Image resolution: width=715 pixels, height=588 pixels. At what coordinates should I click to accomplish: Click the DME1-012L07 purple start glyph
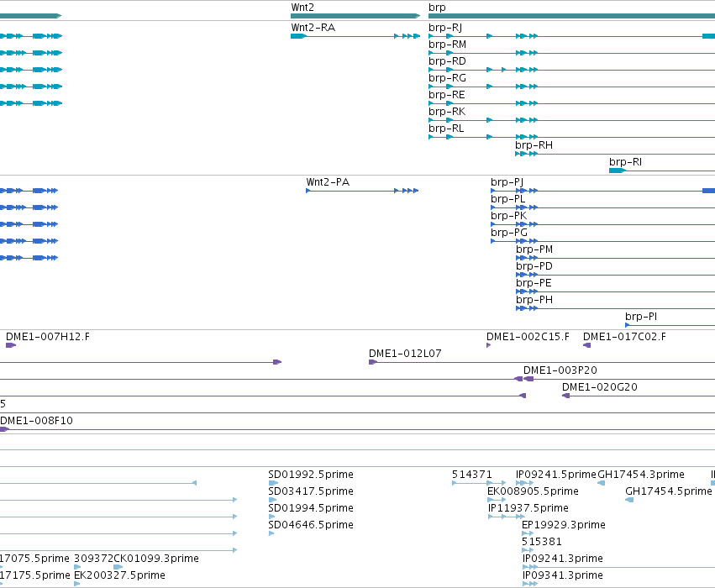(x=373, y=362)
